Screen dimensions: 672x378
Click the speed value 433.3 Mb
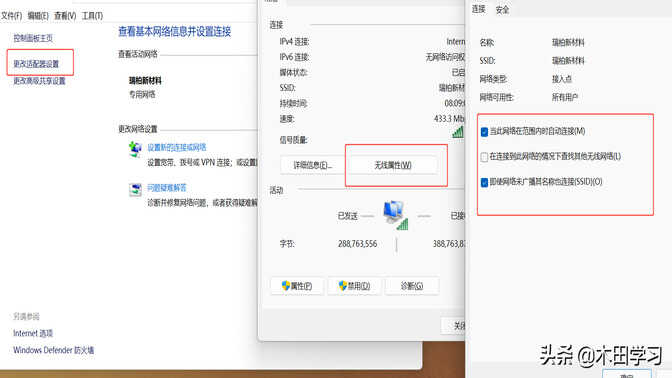pos(449,118)
